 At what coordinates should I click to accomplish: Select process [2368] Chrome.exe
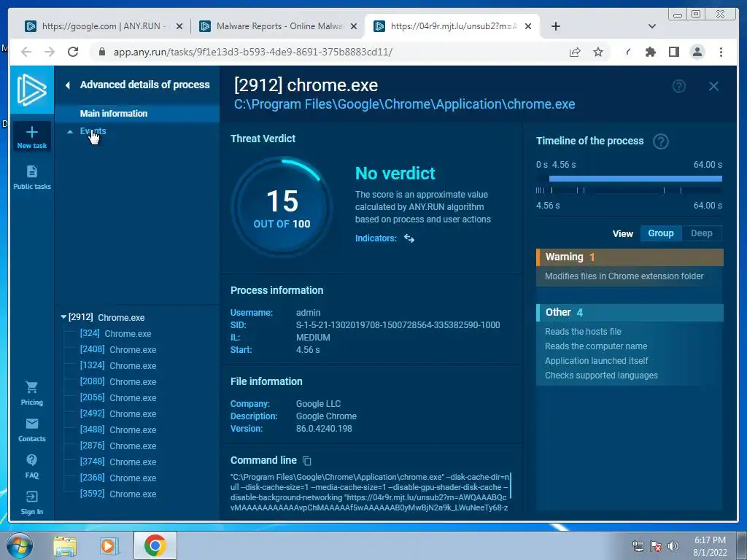[x=118, y=478]
